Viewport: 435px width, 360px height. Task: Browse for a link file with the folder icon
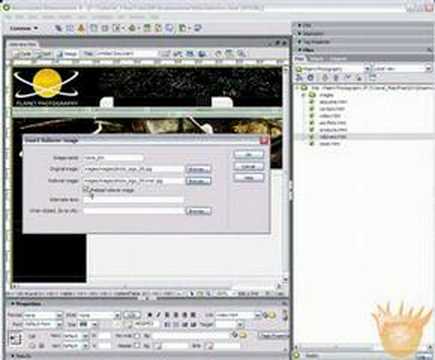(x=272, y=315)
